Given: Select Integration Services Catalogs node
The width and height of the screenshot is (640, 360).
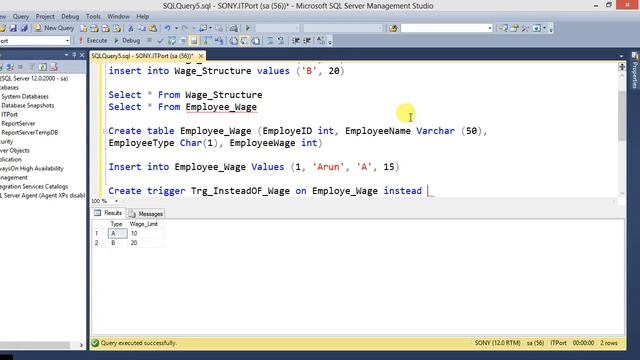Looking at the screenshot, I should pyautogui.click(x=34, y=186).
